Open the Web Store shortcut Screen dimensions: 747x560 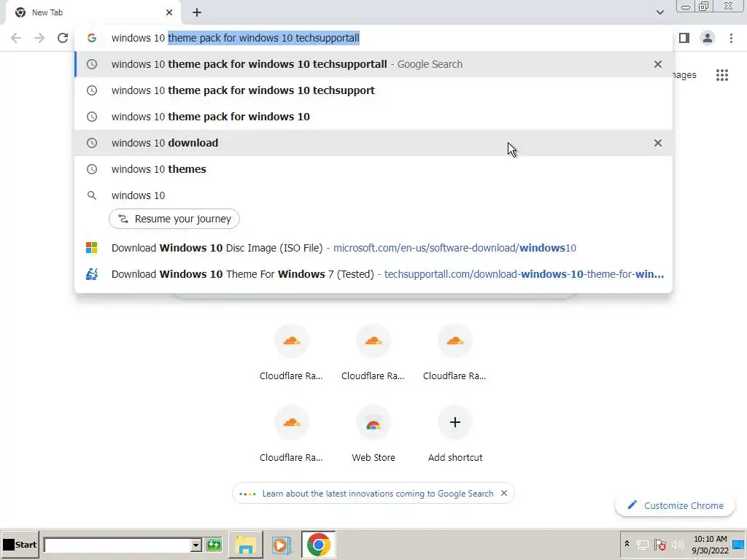(x=373, y=434)
